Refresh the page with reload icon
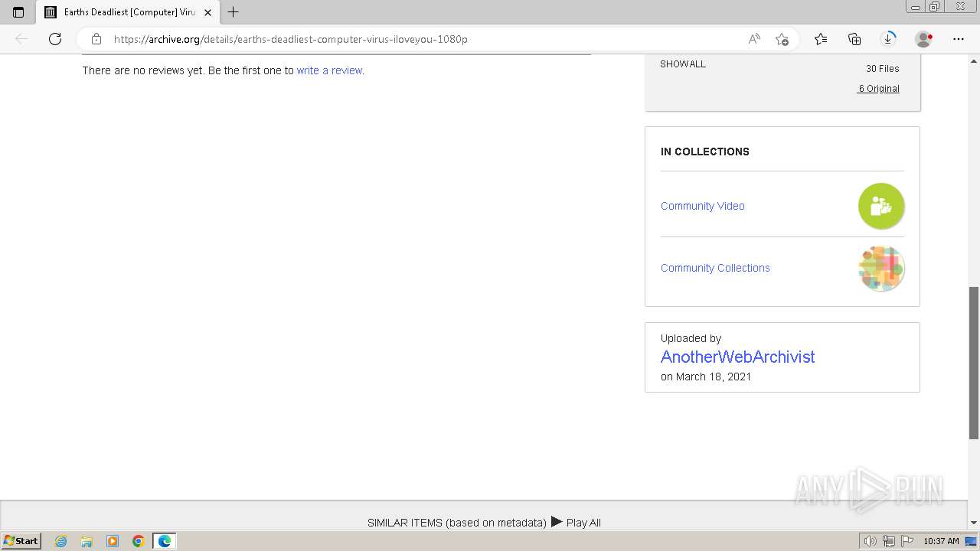The width and height of the screenshot is (980, 551). (x=55, y=39)
